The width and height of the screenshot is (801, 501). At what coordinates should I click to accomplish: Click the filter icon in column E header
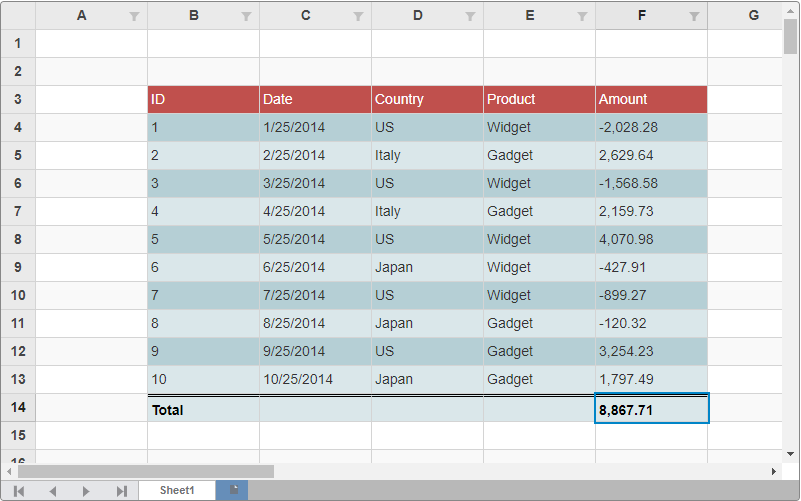coord(583,17)
